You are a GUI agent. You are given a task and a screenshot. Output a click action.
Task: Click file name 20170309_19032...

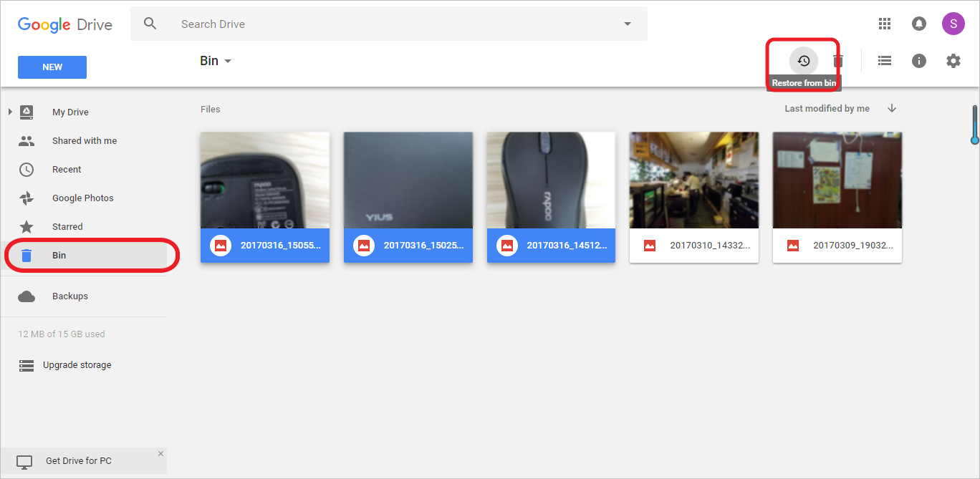click(x=854, y=246)
